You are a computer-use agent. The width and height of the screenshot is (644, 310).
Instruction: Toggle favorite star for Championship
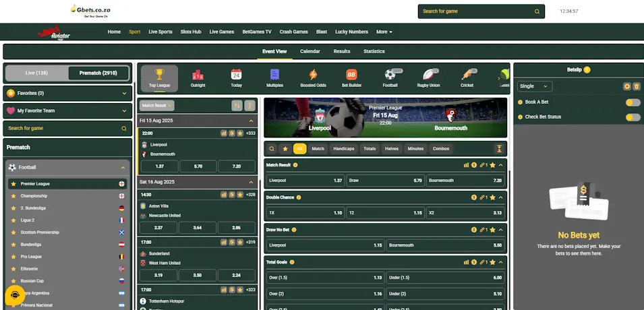click(x=13, y=196)
